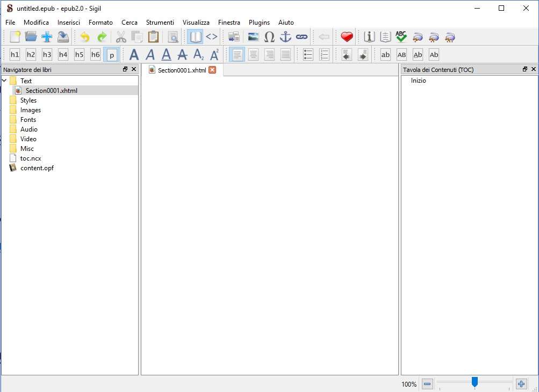Click the zoom slider handle
The width and height of the screenshot is (539, 392).
pyautogui.click(x=475, y=382)
